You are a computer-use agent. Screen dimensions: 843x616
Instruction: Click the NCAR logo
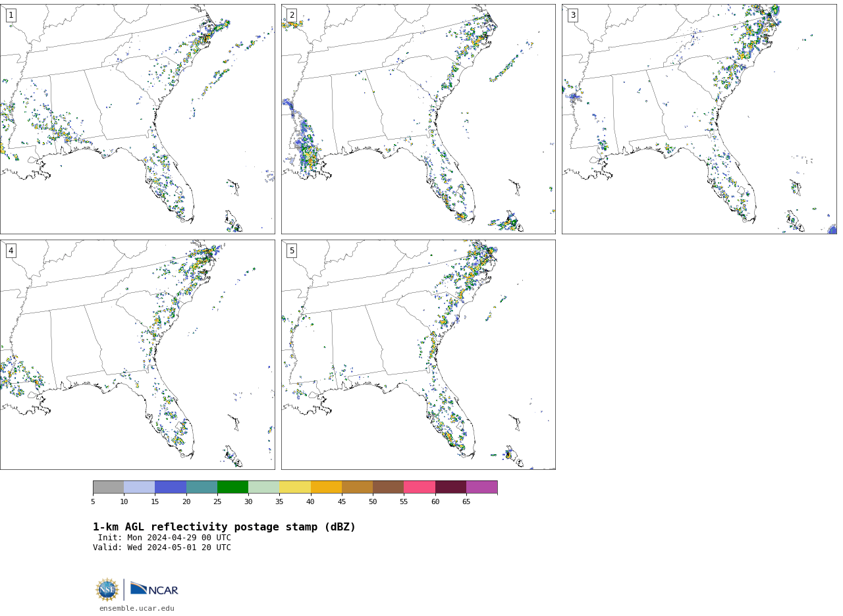coord(154,589)
